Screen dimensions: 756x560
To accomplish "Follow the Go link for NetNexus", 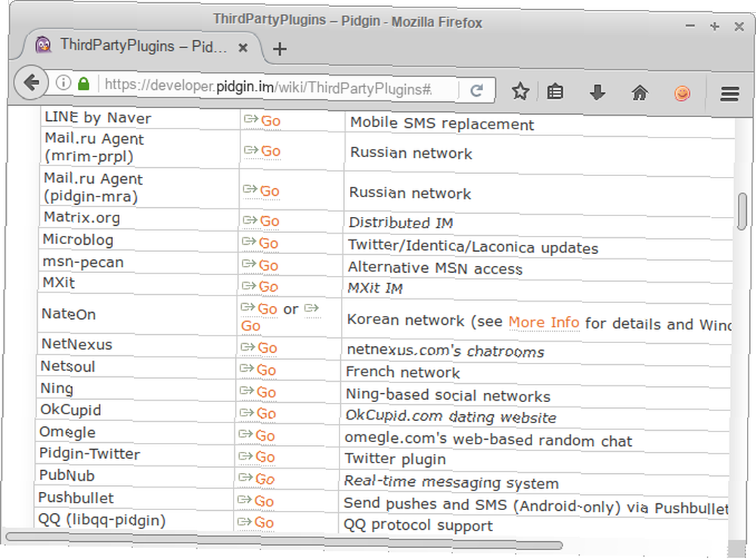I will click(268, 348).
